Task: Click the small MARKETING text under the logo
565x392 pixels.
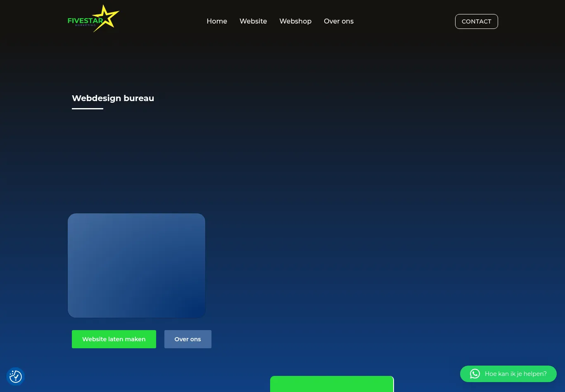Action: pyautogui.click(x=85, y=25)
